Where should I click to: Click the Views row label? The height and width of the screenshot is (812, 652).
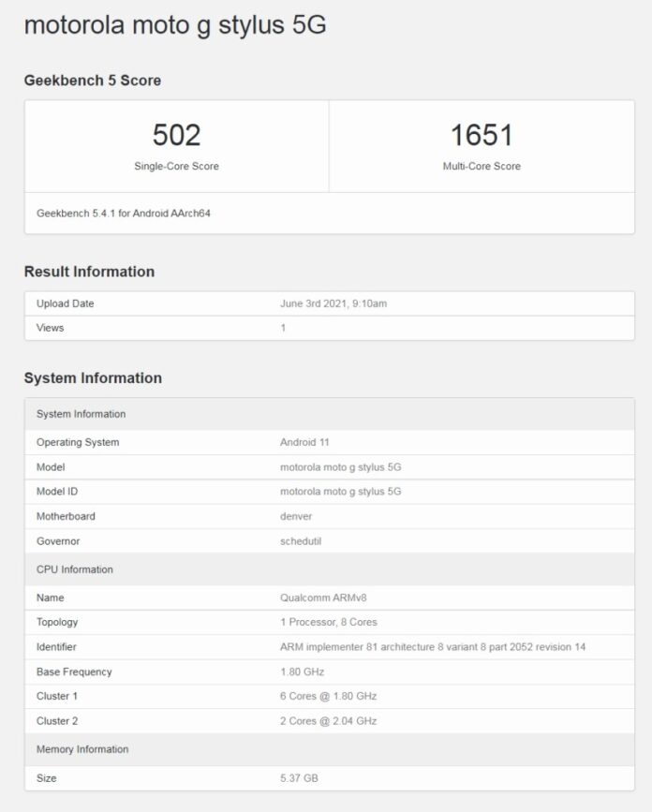(x=50, y=328)
